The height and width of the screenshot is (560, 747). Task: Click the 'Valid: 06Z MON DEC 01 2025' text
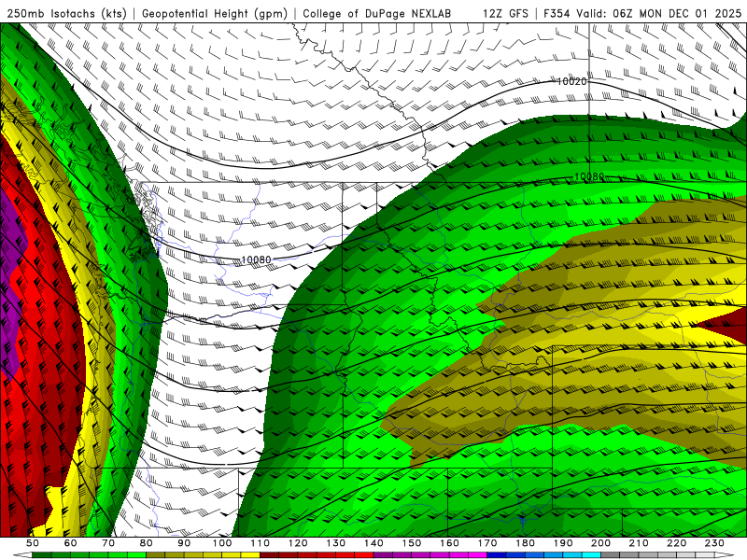(659, 14)
